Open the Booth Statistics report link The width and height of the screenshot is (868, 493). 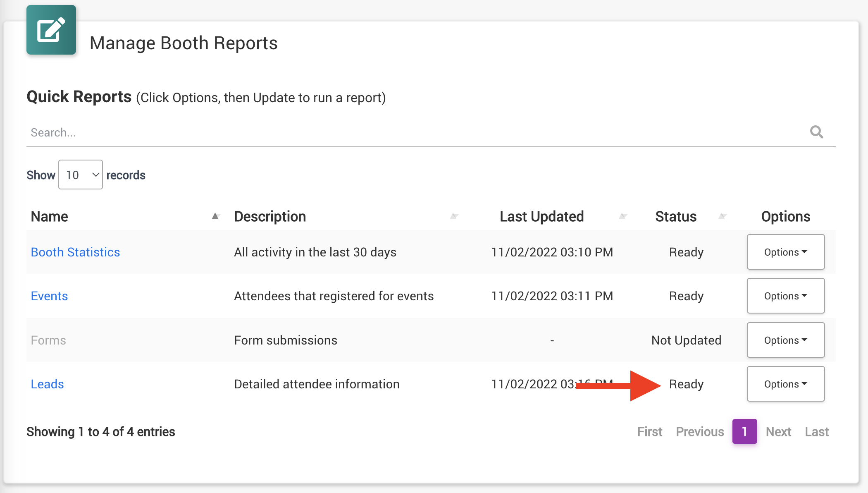(x=75, y=252)
